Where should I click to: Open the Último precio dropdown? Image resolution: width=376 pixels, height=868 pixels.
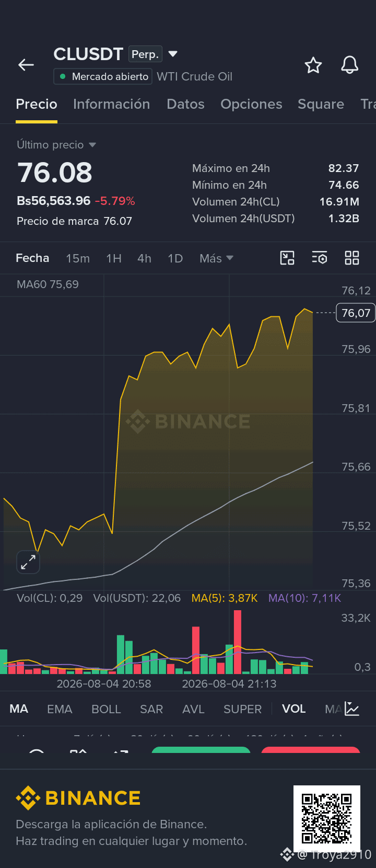[x=56, y=145]
